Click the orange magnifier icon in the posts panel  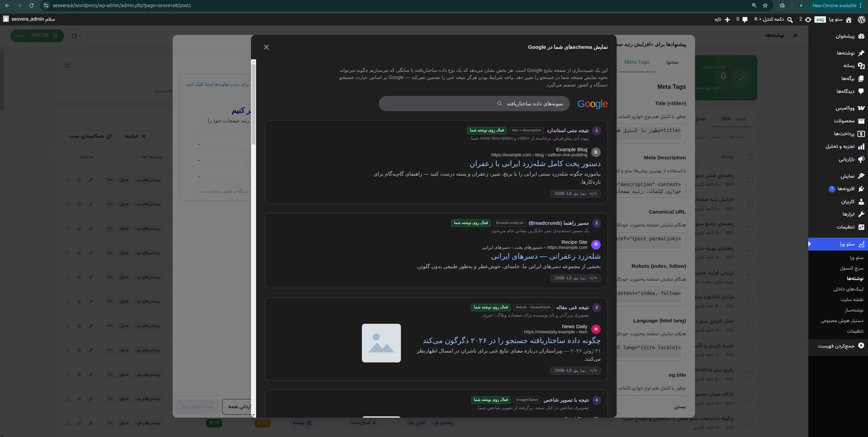(x=67, y=66)
